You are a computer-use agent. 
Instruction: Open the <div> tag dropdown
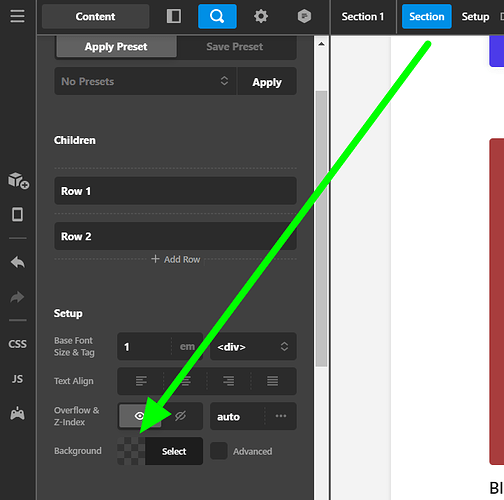[253, 347]
